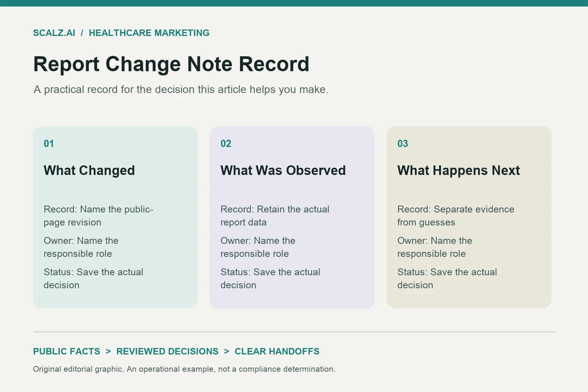Click the Owner line in What Was Observed card
588x392 pixels.
click(x=258, y=247)
